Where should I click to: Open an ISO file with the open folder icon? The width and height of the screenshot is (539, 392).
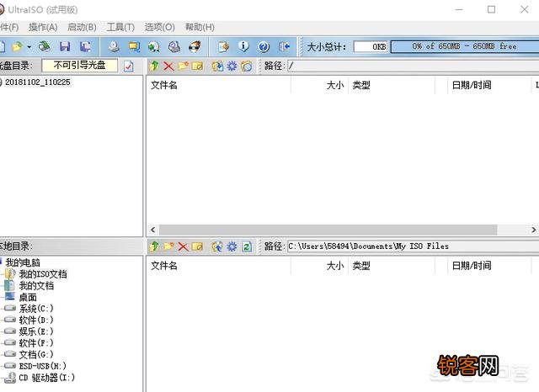coord(17,46)
